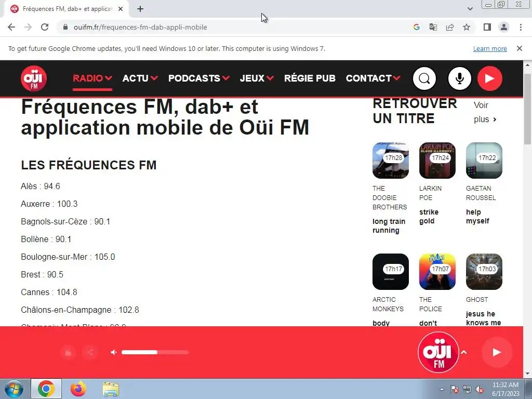Open Windows Explorer from taskbar
This screenshot has width=532, height=399.
111,389
